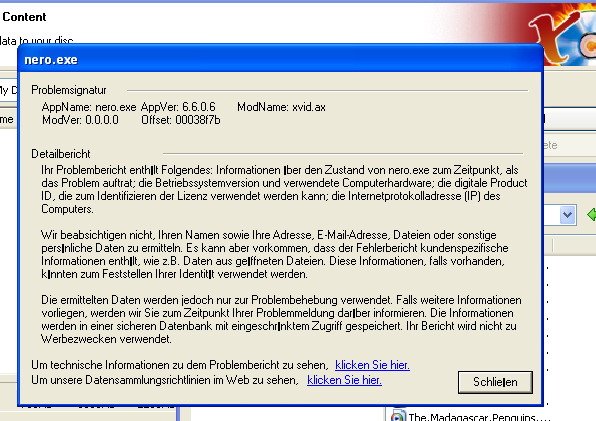The width and height of the screenshot is (596, 421).
Task: Click the Nero flame logo graphic
Action: (564, 34)
